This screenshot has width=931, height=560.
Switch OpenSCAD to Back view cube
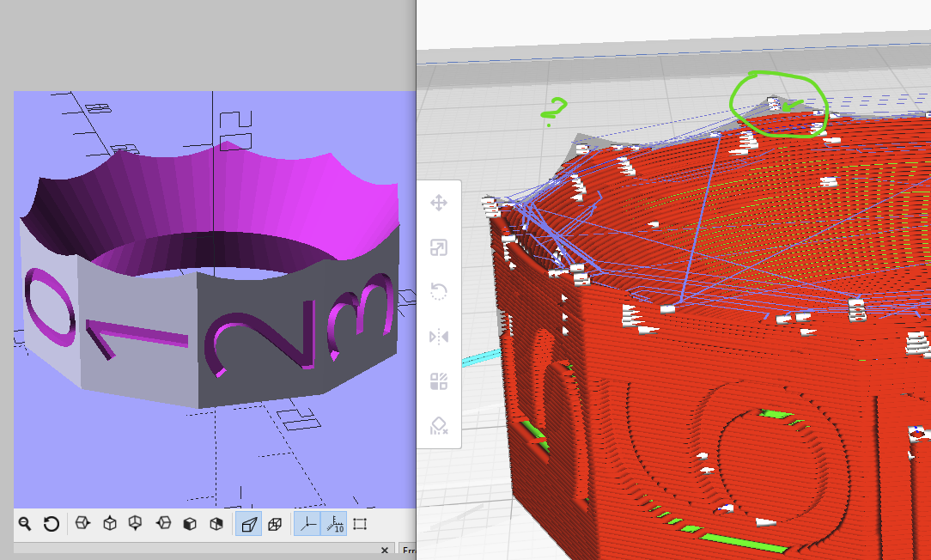click(216, 524)
